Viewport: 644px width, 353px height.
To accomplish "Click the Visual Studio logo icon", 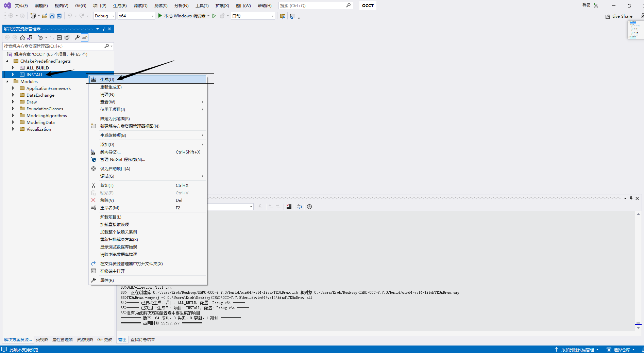I will click(7, 5).
